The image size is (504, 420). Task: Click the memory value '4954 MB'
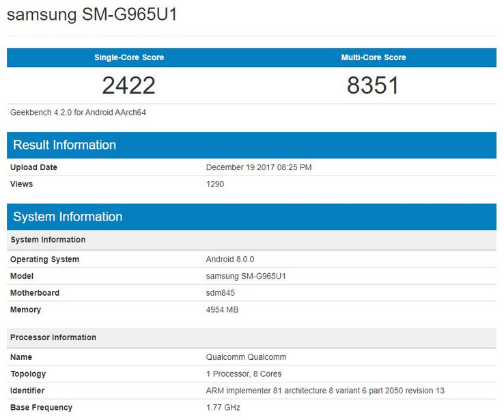[223, 310]
